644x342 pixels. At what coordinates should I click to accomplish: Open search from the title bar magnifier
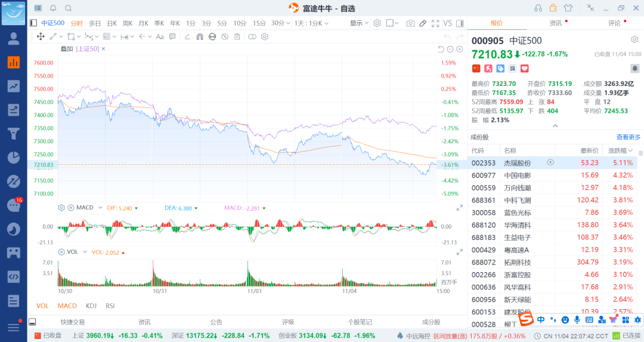[69, 8]
